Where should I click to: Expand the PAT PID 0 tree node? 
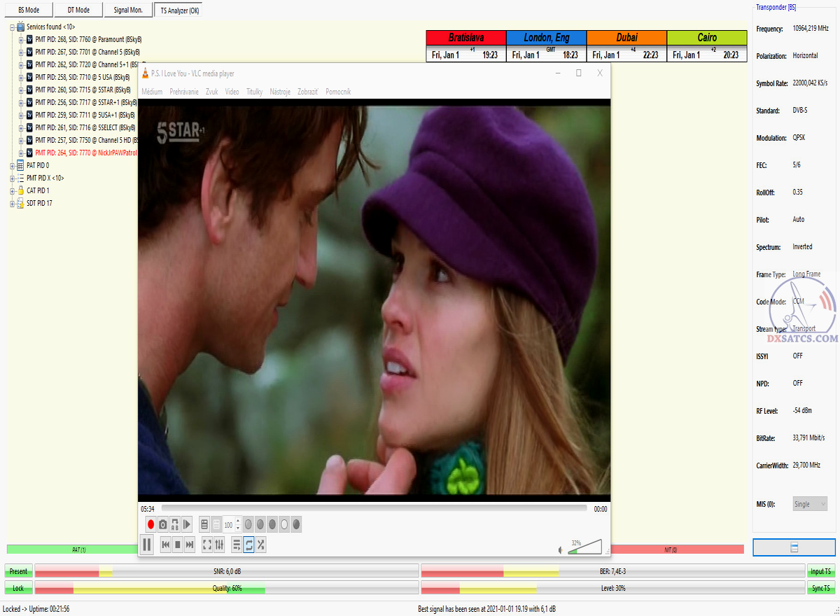point(12,165)
